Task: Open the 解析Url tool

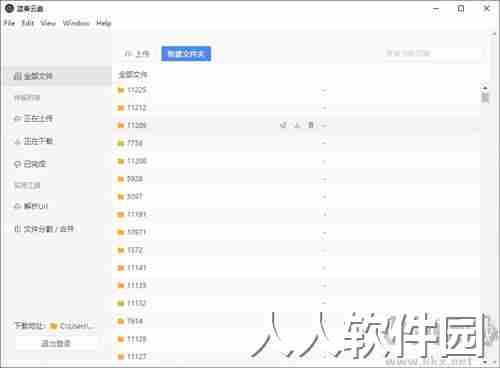Action: point(36,206)
